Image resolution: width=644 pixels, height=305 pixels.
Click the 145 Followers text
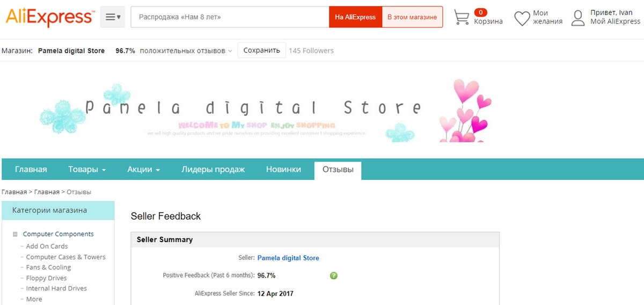click(x=311, y=50)
